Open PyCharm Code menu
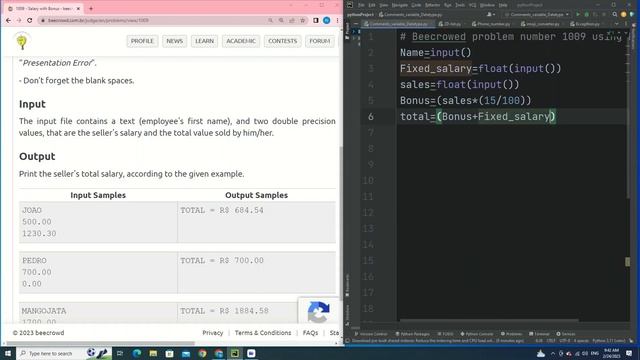640x360 pixels. pos(416,5)
